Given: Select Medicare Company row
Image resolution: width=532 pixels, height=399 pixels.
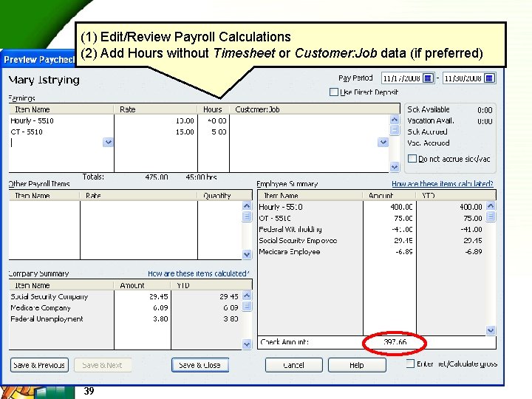Looking at the screenshot, I should click(x=126, y=307).
